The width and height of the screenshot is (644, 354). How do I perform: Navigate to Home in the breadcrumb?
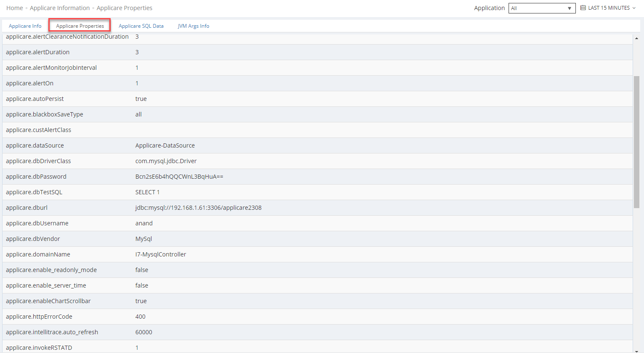tap(15, 8)
